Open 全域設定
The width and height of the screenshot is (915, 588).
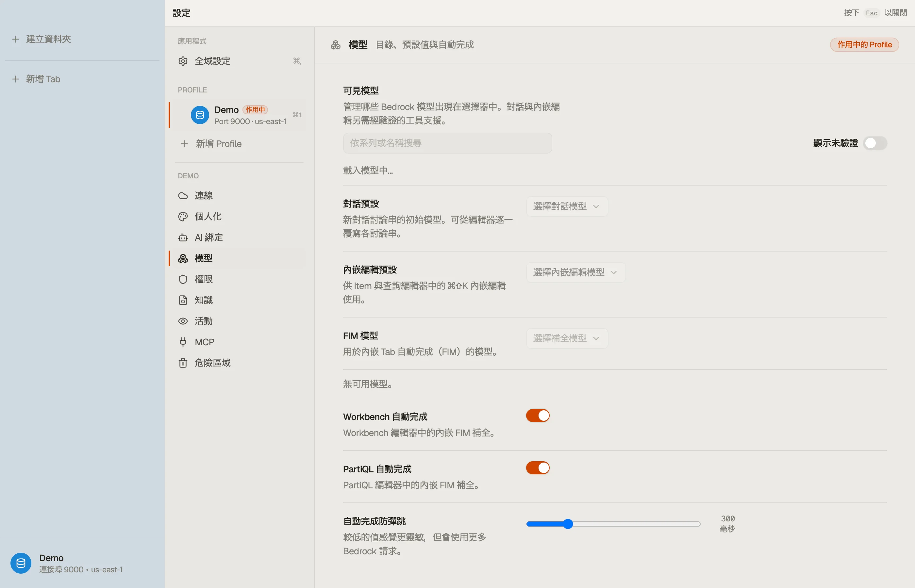tap(238, 61)
